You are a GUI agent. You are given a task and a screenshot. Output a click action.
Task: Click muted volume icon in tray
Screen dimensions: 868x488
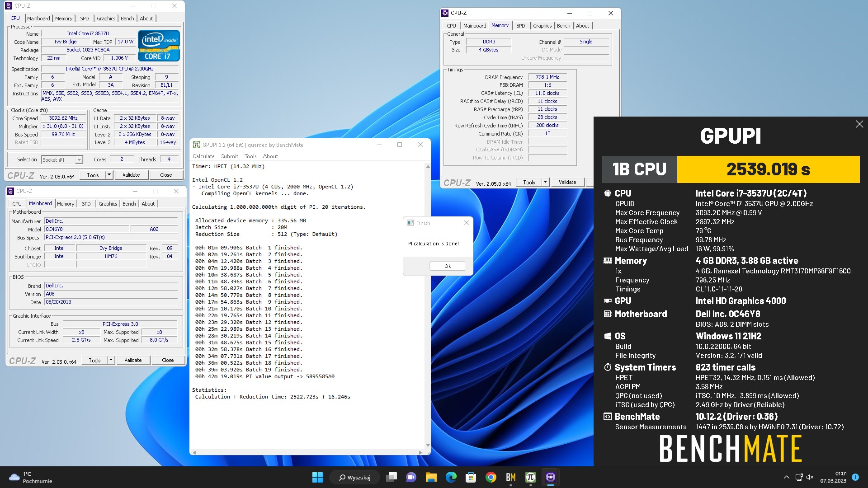click(x=810, y=477)
